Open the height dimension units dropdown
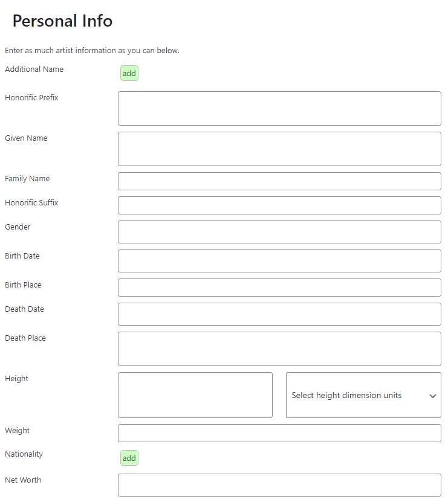The image size is (448, 502). point(363,395)
